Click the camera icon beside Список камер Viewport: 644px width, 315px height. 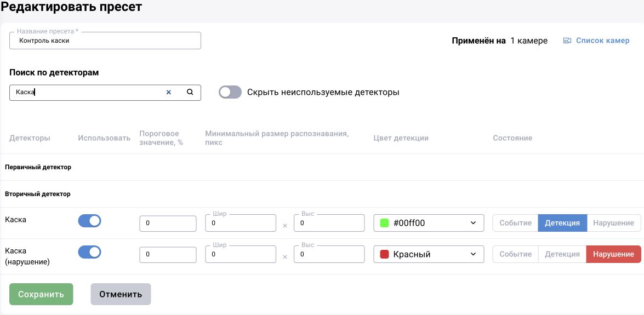tap(567, 41)
